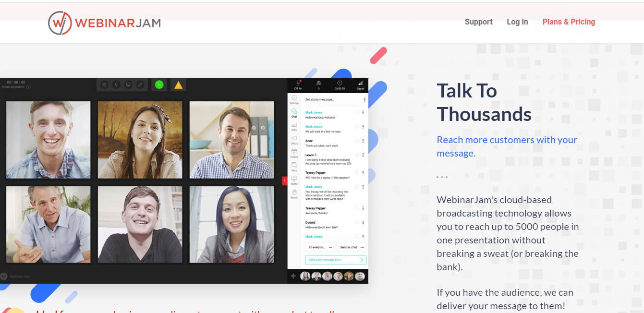Click 'Tracey Pepper' name above 'Awesome, thanks!'

click(316, 208)
